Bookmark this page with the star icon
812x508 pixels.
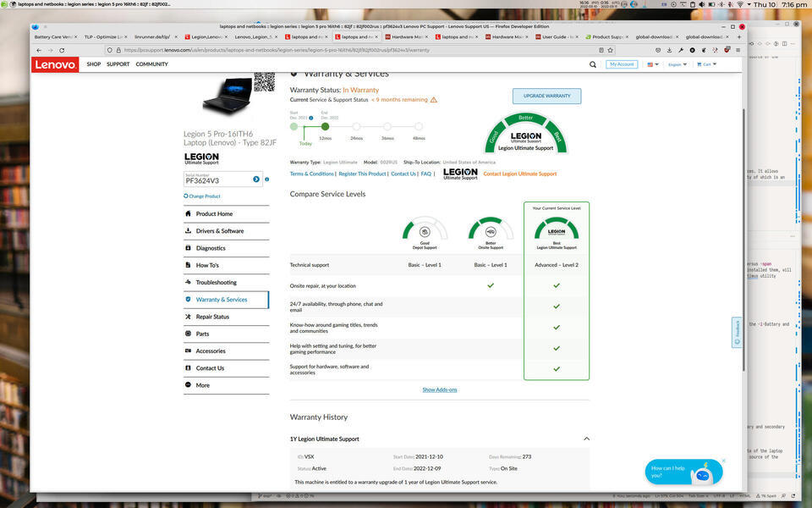pos(610,50)
